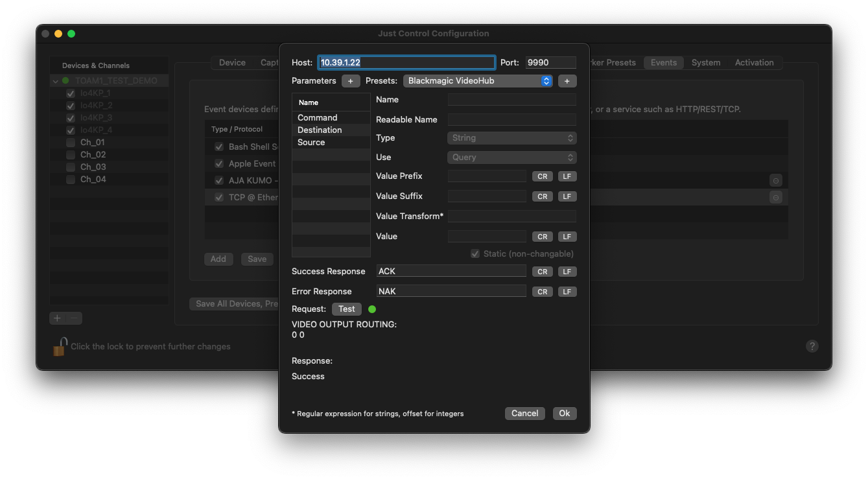Toggle Io4KP_3 channel checkbox
This screenshot has height=481, width=868.
pyautogui.click(x=71, y=118)
